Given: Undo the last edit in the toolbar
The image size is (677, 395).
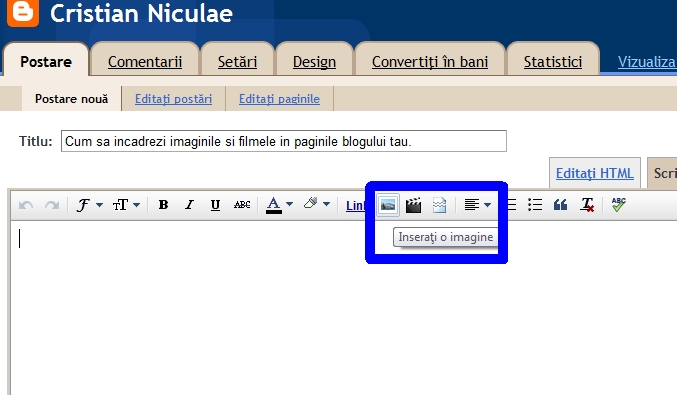Looking at the screenshot, I should [x=26, y=205].
